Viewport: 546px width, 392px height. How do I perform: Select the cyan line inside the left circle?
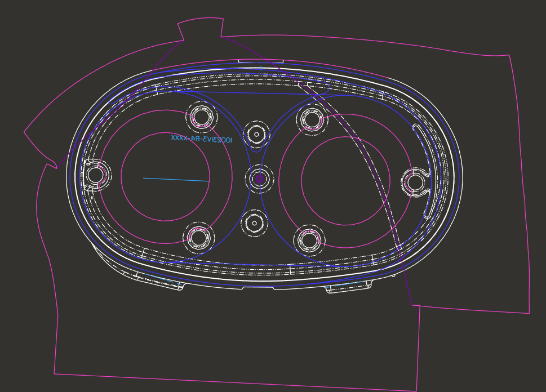[176, 179]
